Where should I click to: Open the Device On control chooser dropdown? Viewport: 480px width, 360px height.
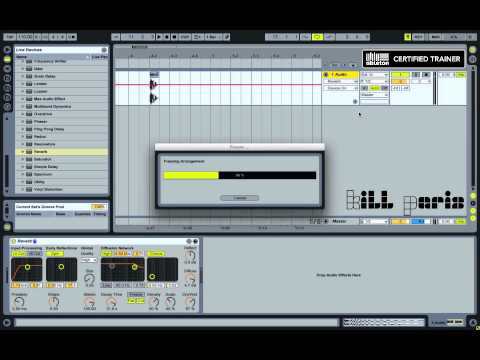point(341,88)
